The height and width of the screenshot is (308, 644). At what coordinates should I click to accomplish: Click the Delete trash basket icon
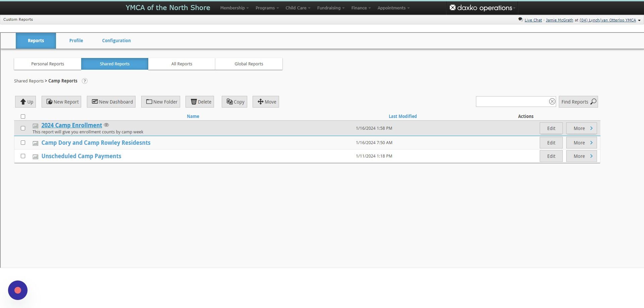[194, 102]
